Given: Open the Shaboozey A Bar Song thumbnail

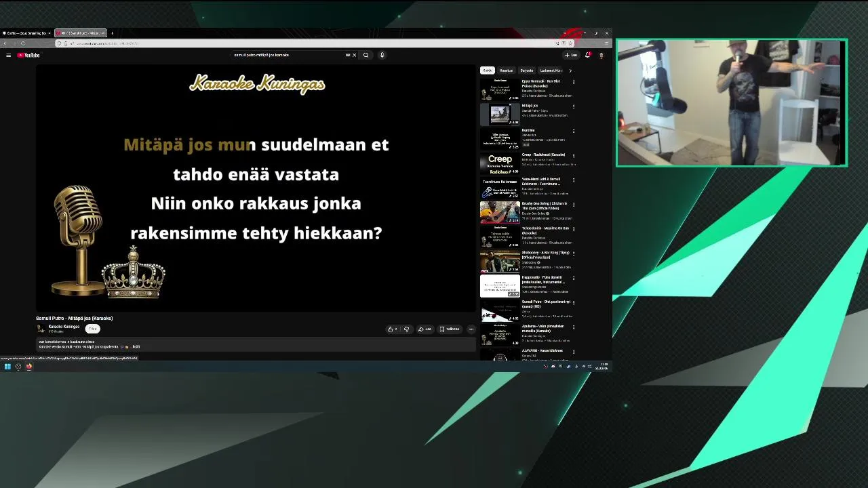Looking at the screenshot, I should pyautogui.click(x=500, y=262).
